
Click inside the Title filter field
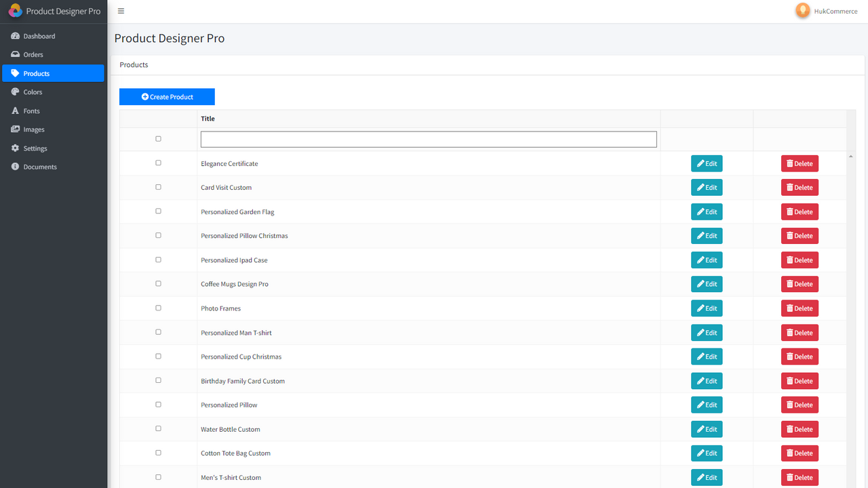coord(429,139)
